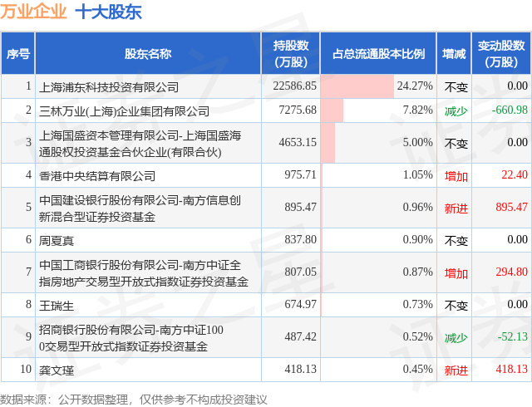The width and height of the screenshot is (532, 407).
Task: Click shareholder 王瑞生
Action: [x=57, y=306]
